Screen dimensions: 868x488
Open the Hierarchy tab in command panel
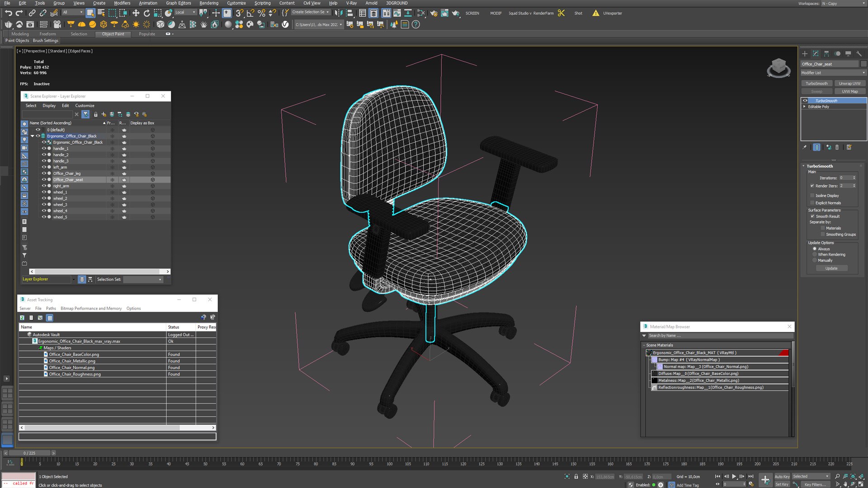click(x=826, y=53)
